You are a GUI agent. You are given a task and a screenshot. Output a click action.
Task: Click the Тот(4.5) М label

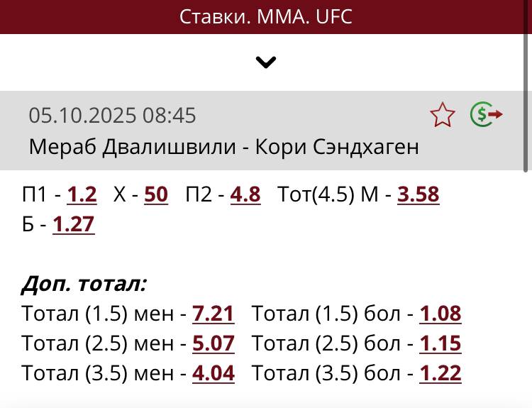pos(328,194)
